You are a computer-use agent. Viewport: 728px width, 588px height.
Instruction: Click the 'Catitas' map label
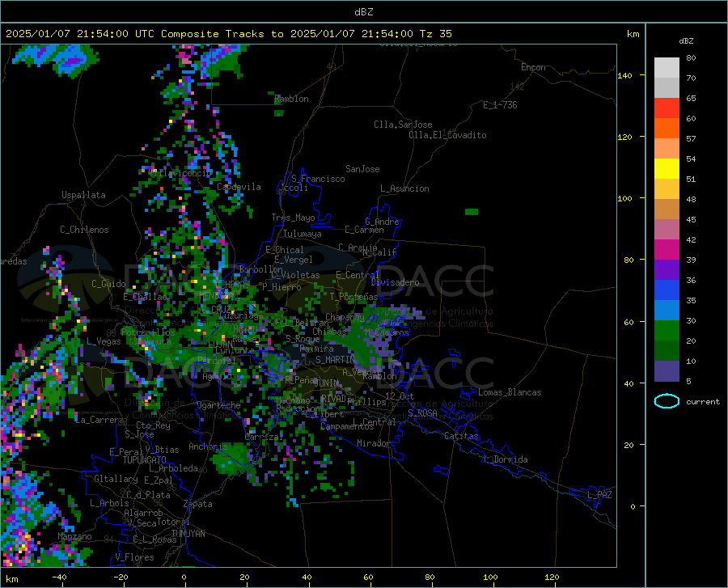461,436
